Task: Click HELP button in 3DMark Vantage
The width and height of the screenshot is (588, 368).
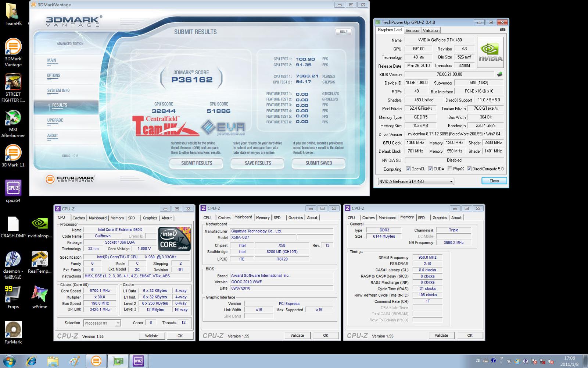Action: [343, 32]
